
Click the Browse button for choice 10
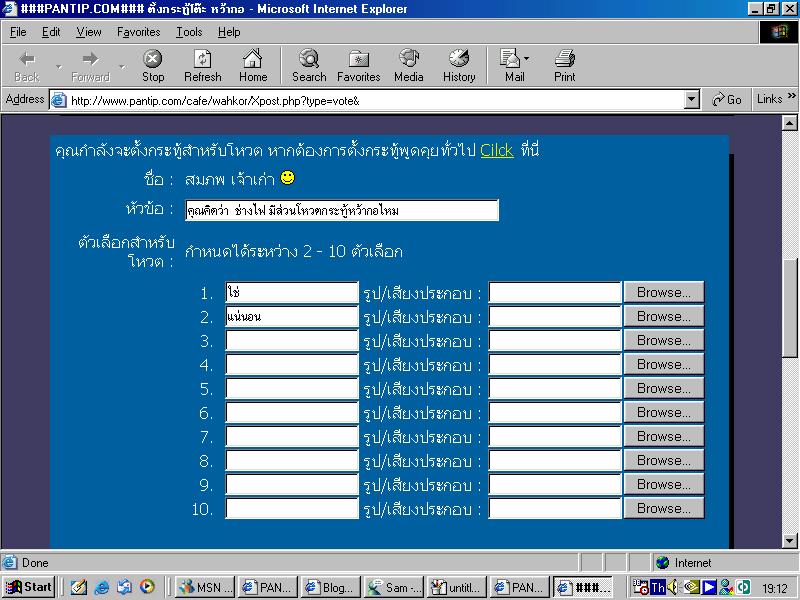664,508
